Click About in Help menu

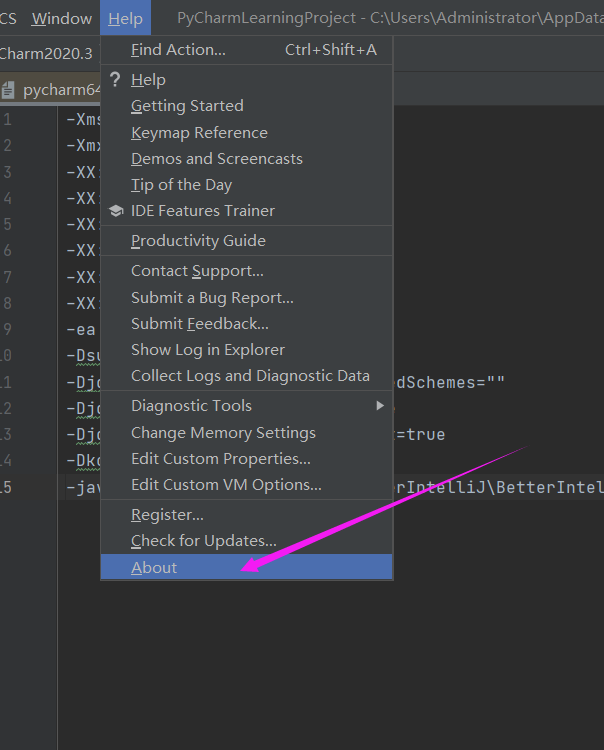247,567
